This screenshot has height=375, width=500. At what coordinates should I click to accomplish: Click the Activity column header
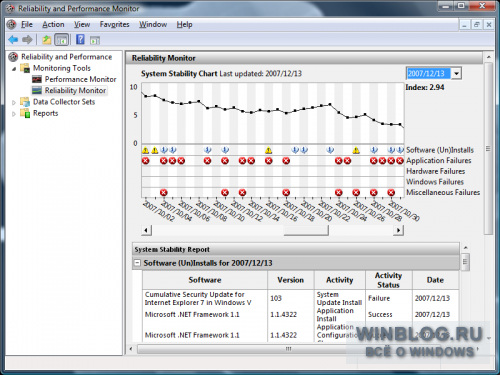click(340, 280)
